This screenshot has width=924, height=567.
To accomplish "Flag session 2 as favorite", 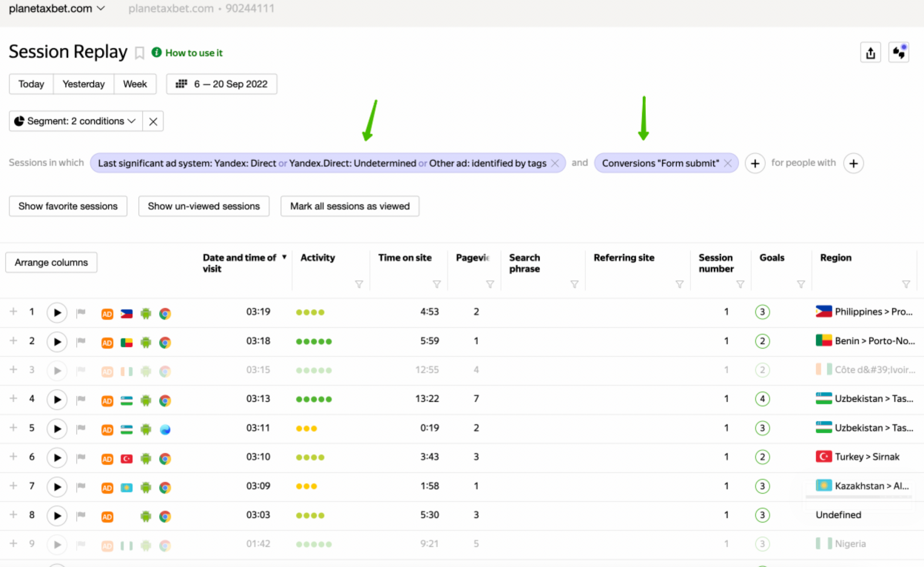I will point(81,342).
